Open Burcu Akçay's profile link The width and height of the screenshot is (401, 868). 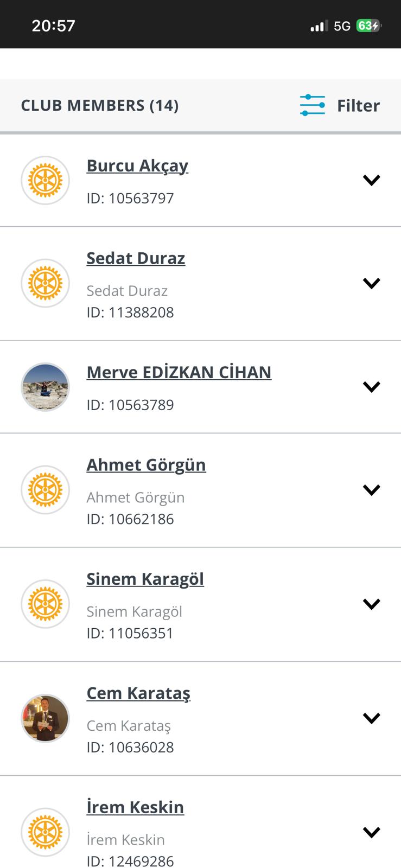coord(137,165)
